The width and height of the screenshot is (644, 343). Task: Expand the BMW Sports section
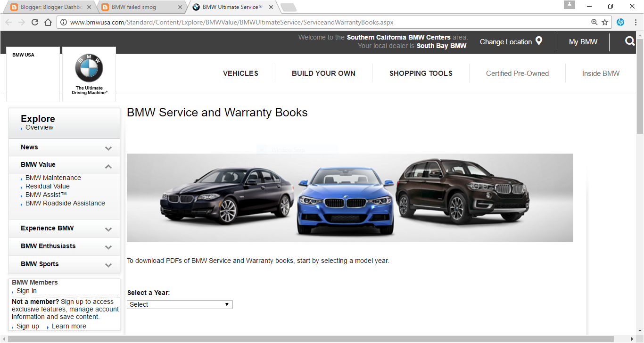click(65, 264)
